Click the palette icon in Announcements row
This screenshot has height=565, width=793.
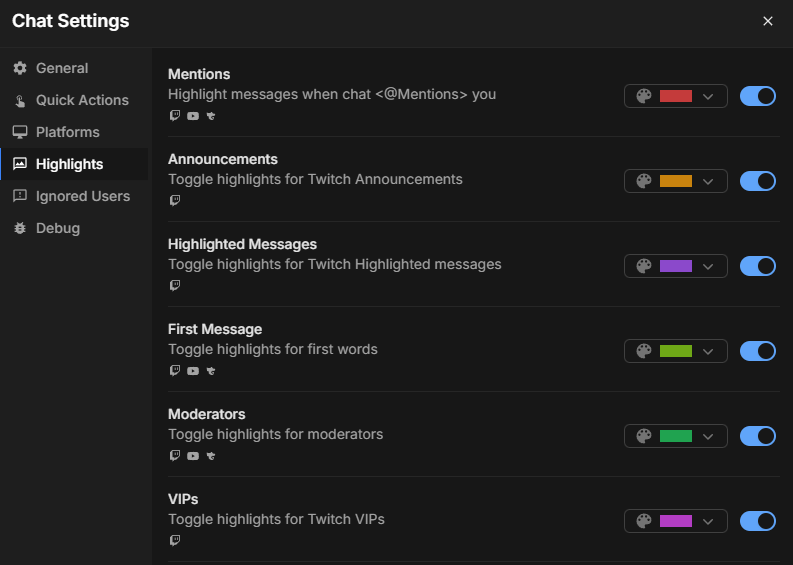[x=644, y=181]
